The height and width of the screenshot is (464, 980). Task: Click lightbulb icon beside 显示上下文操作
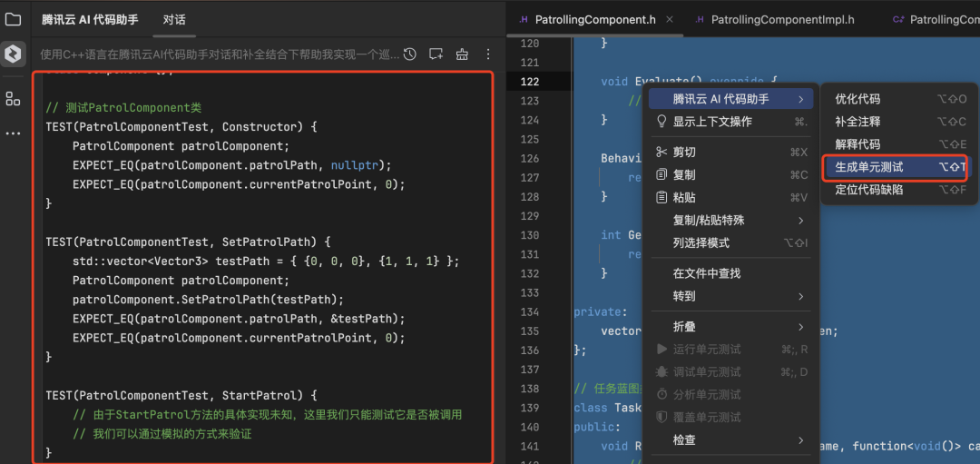[661, 122]
